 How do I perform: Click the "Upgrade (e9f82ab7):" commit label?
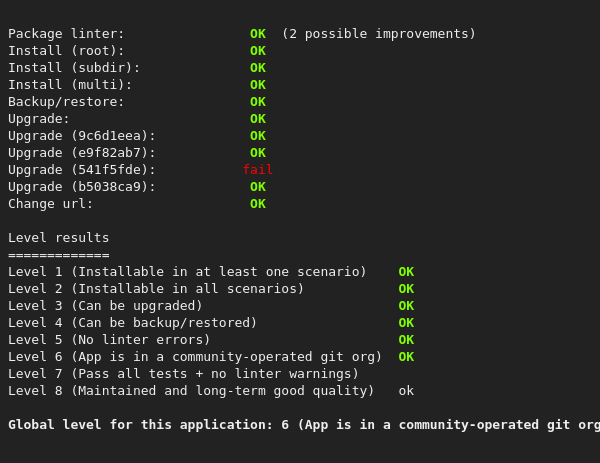(82, 153)
